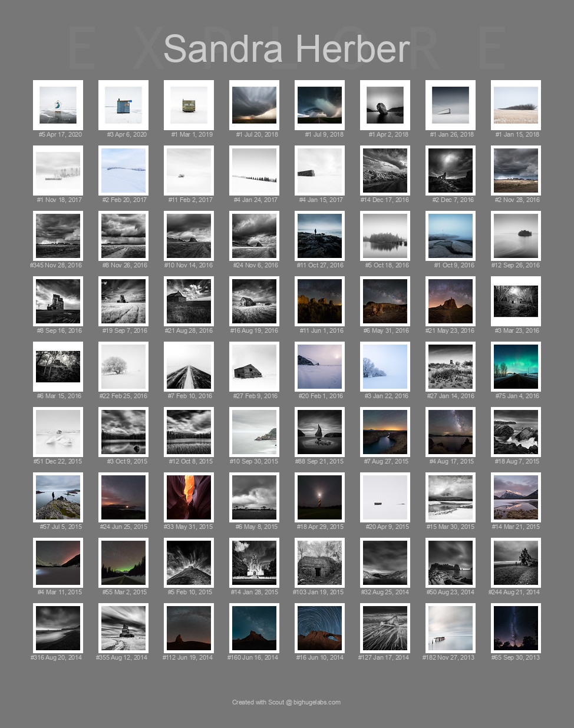Click the #127 Jan 17, 2014 date caption
This screenshot has height=728, width=574.
[x=385, y=657]
